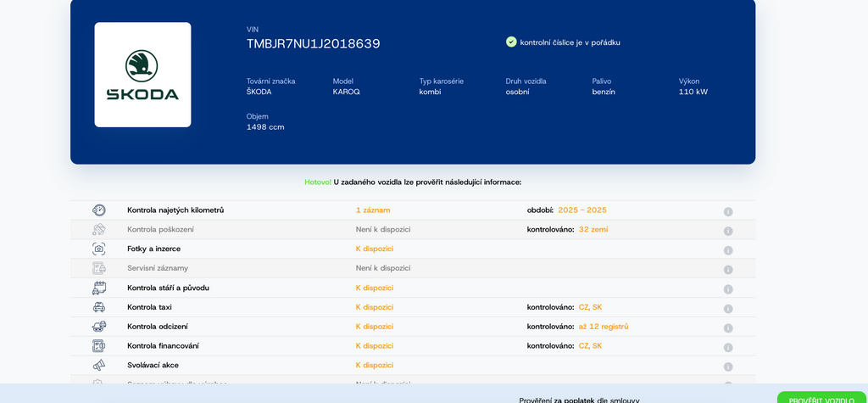The height and width of the screenshot is (403, 868).
Task: Open info icon for Kontrola poškození row
Action: 727,231
